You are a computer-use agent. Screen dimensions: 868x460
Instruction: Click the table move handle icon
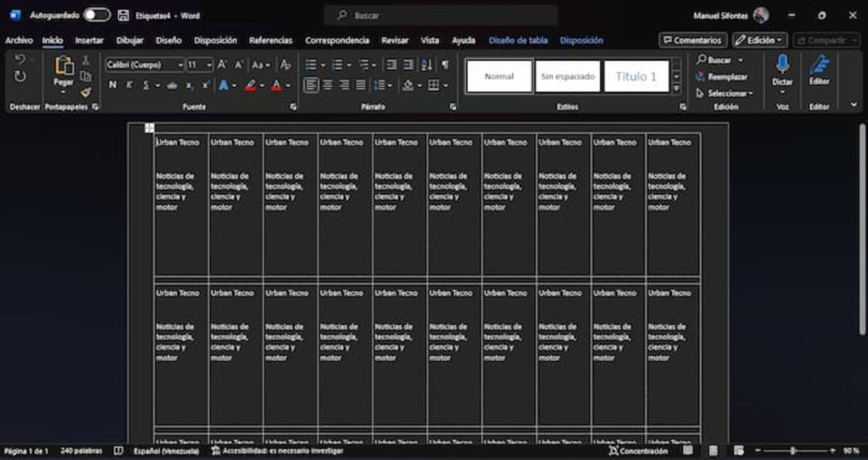[x=149, y=128]
